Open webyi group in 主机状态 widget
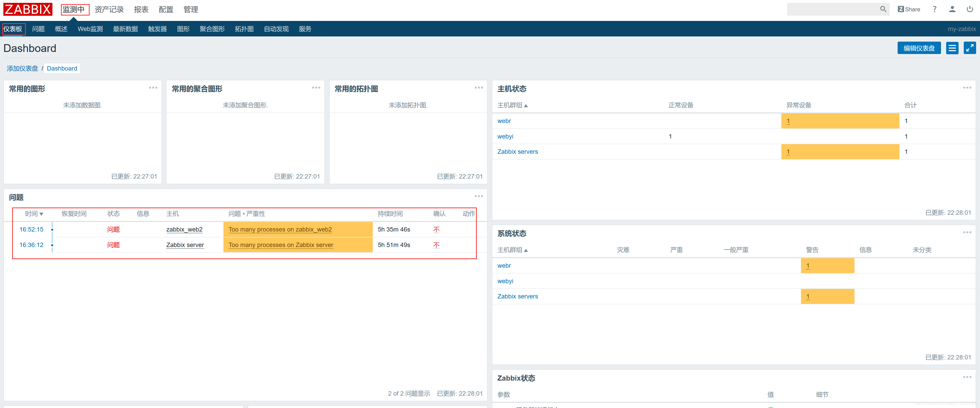 [505, 136]
